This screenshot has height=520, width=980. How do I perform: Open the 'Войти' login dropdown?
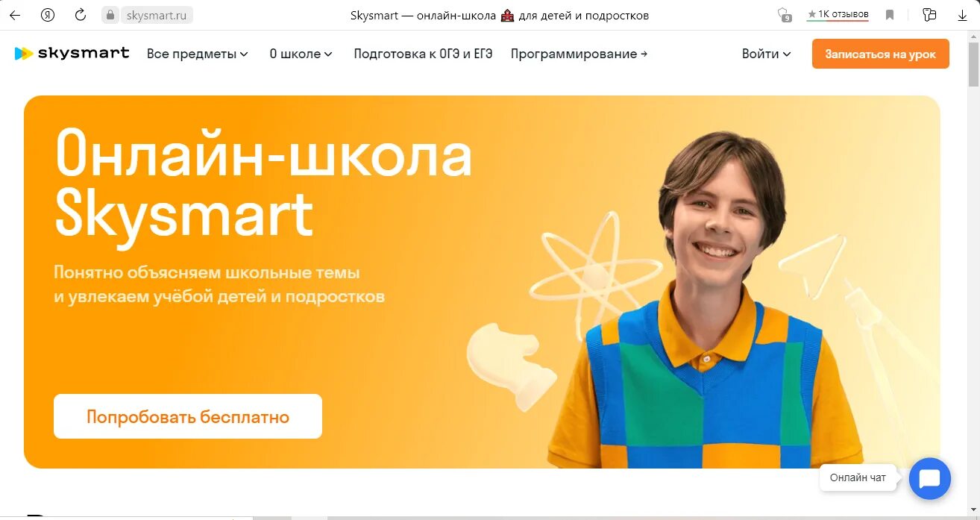click(766, 54)
